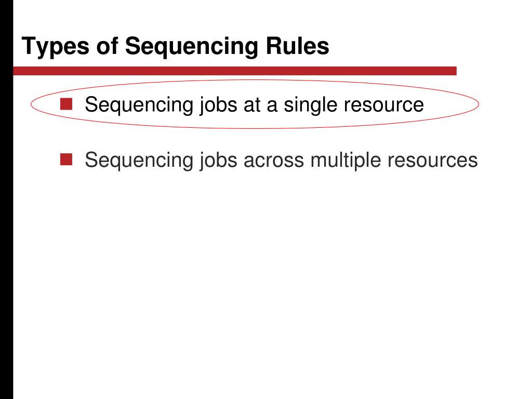Viewport: 532px width, 399px height.
Task: Click the word "at" in first bullet
Action: [252, 105]
